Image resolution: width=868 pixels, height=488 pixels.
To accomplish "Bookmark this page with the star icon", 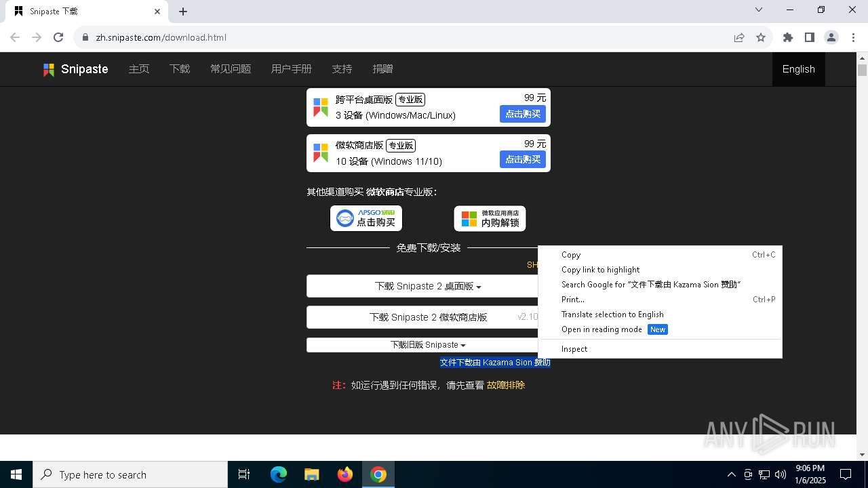I will click(x=761, y=37).
